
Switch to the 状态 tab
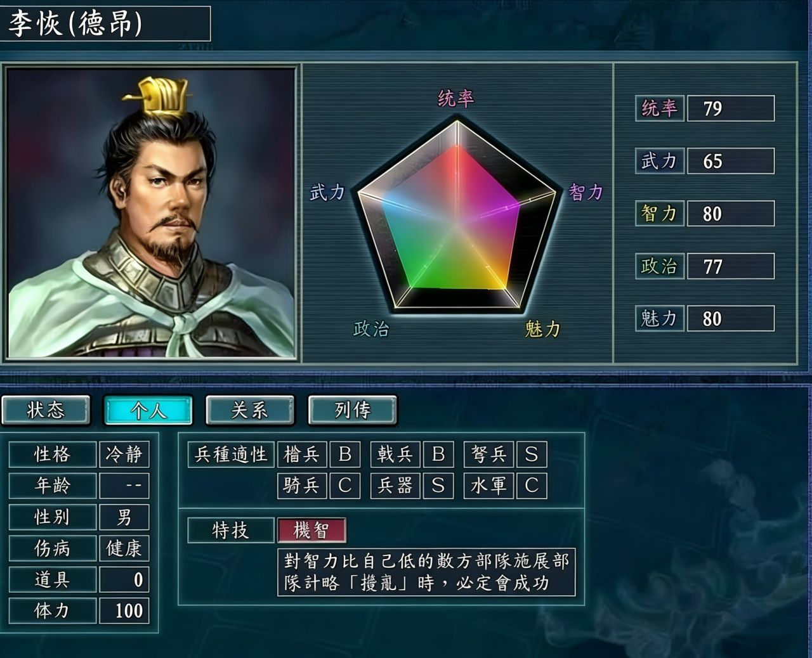(x=46, y=410)
